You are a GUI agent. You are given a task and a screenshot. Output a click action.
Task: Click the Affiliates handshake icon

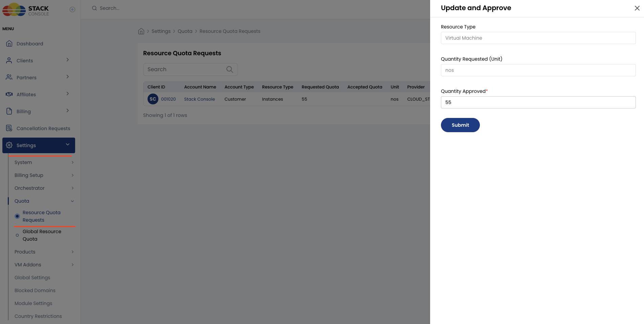pos(9,95)
